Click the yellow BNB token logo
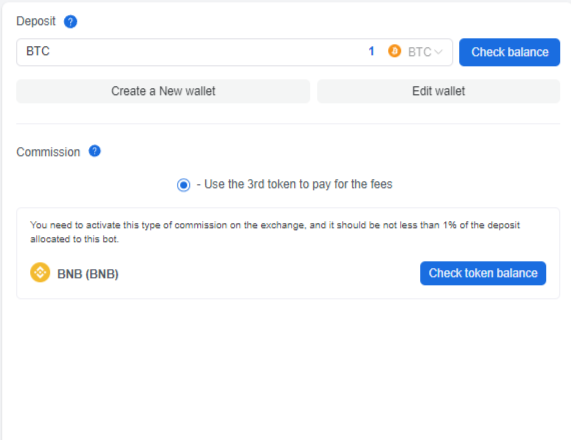 (x=40, y=272)
